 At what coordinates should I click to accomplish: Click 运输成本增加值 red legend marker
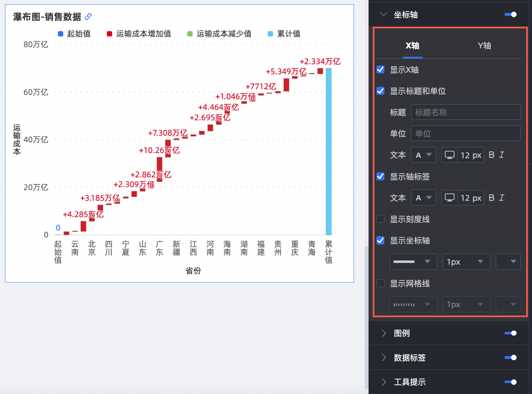click(x=109, y=34)
